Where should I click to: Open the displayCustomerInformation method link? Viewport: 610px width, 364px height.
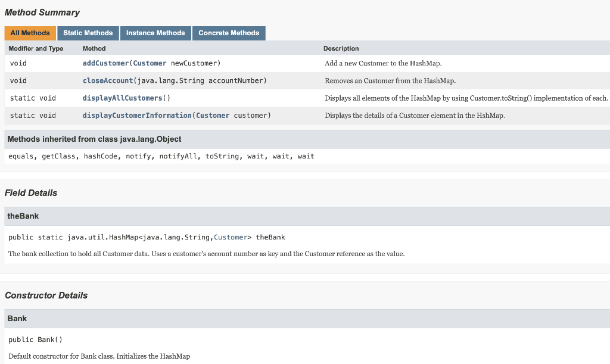(x=138, y=115)
